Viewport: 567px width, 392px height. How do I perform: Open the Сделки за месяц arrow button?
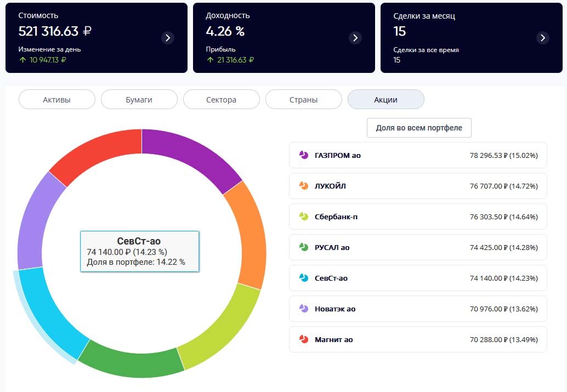pos(543,38)
